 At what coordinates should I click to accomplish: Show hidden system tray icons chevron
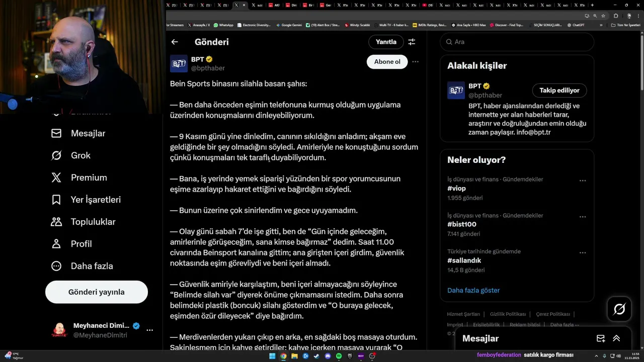pos(596,356)
